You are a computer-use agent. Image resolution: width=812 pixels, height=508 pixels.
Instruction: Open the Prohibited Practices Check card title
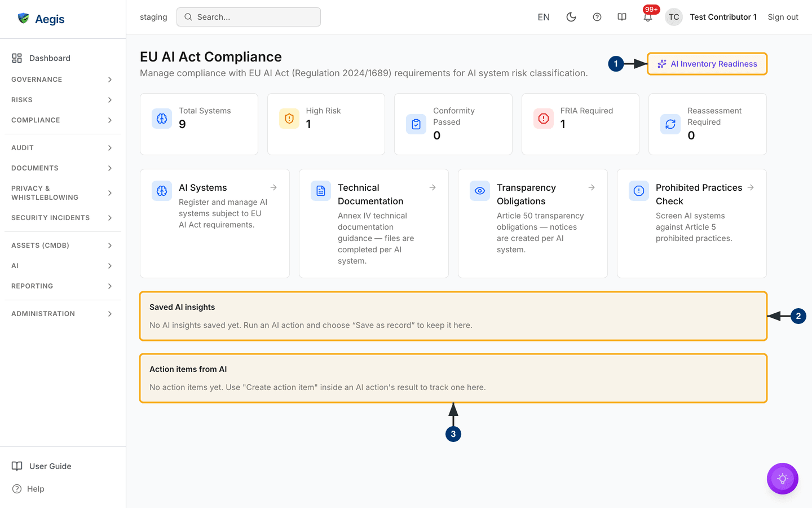(699, 194)
